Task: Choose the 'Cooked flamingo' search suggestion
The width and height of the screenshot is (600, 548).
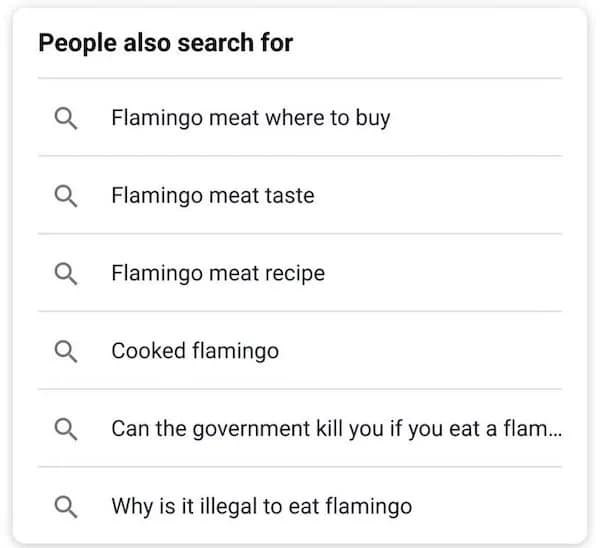Action: (195, 351)
